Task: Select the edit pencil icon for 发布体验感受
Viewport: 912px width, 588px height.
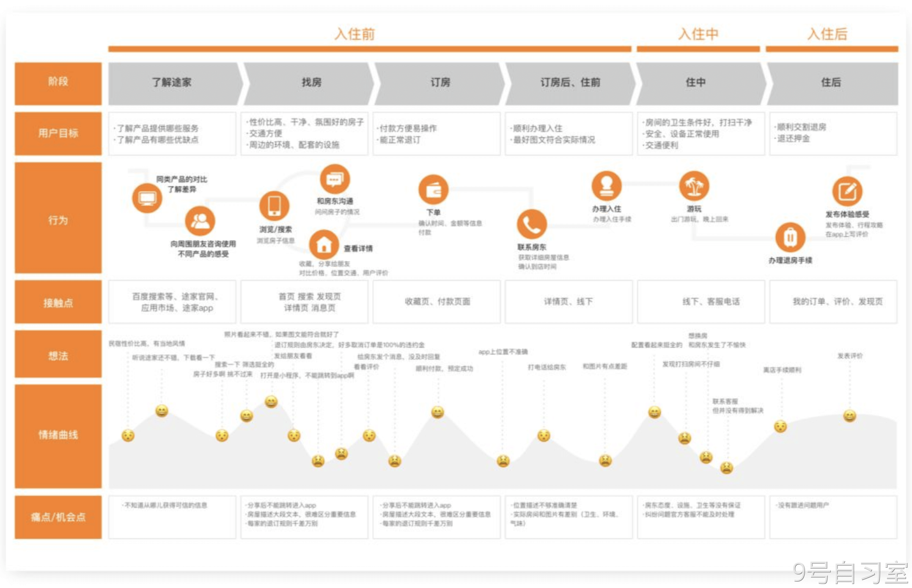Action: coord(847,191)
